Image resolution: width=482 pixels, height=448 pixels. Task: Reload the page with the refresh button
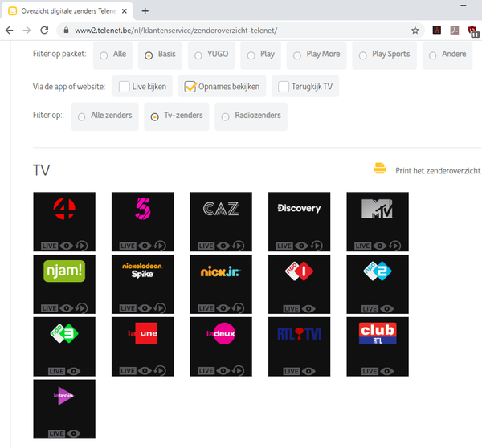tap(44, 31)
